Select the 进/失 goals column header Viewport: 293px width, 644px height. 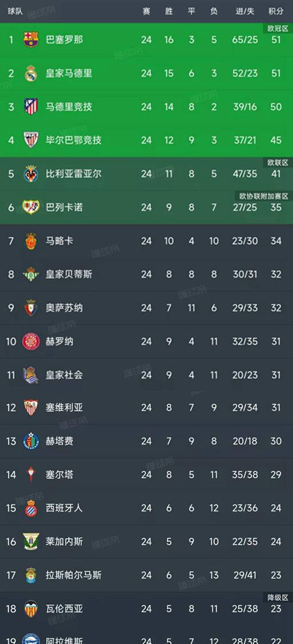tap(245, 11)
